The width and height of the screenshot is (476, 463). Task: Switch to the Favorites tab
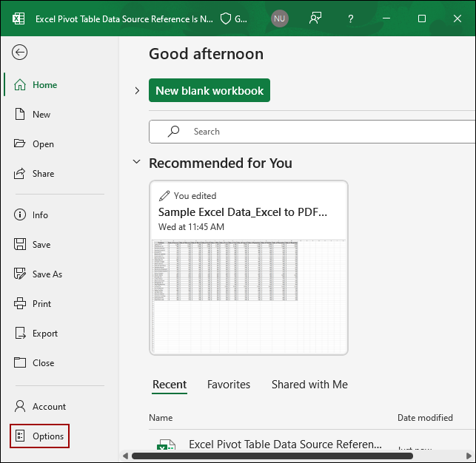click(229, 385)
